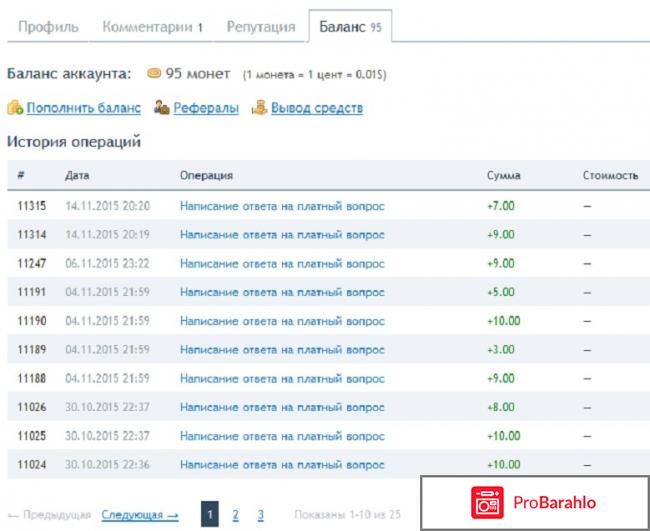Switch to the Комментарии tab
650x531 pixels.
coord(152,27)
